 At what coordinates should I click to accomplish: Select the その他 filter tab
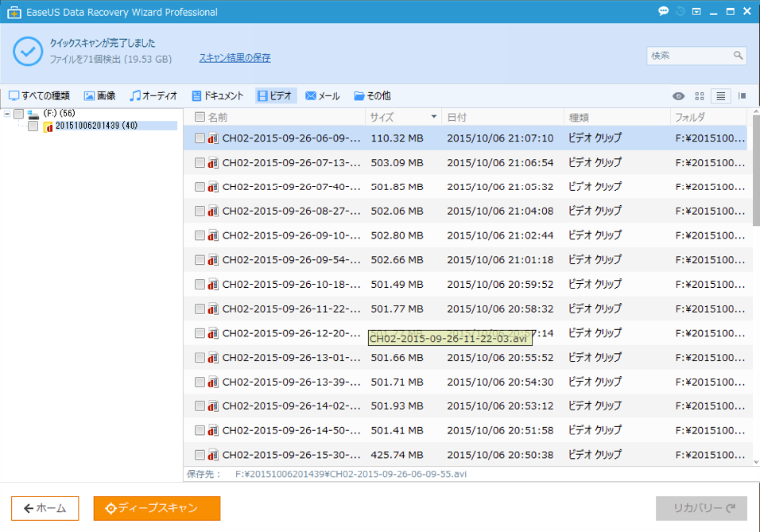point(372,96)
